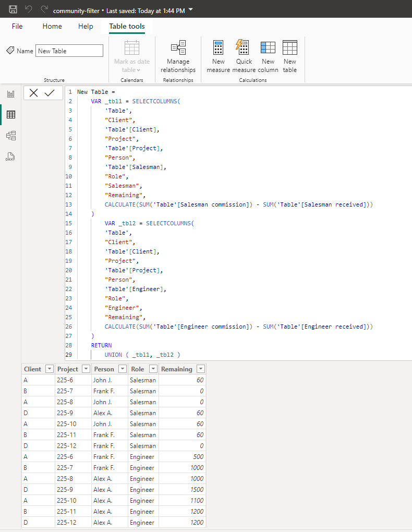Click the Mark as date table button
The width and height of the screenshot is (412, 532).
(x=131, y=56)
